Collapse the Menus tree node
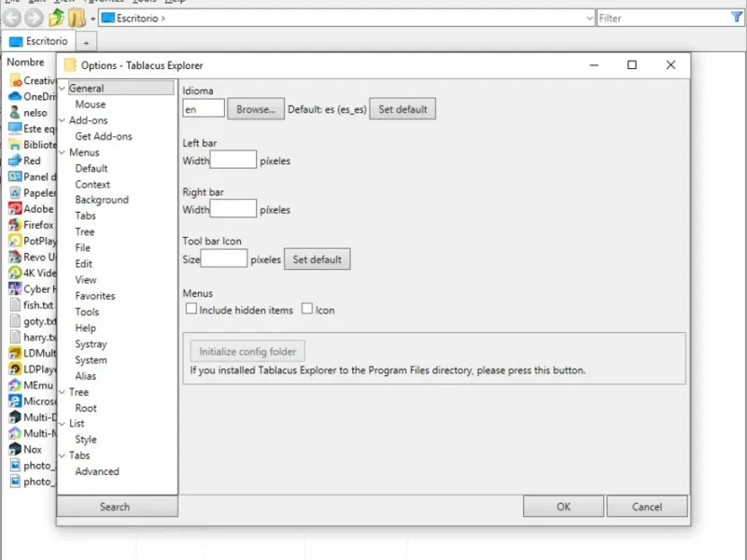 62,152
